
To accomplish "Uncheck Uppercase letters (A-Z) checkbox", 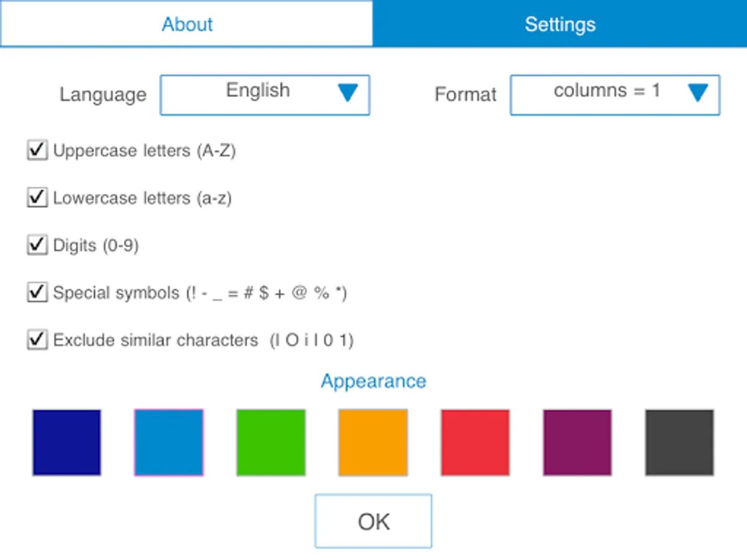I will [37, 151].
